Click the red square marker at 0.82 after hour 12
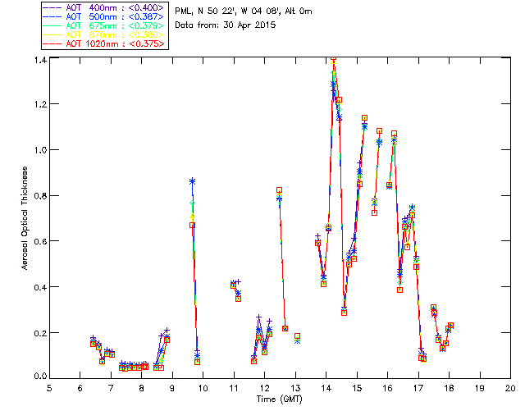 tap(279, 190)
